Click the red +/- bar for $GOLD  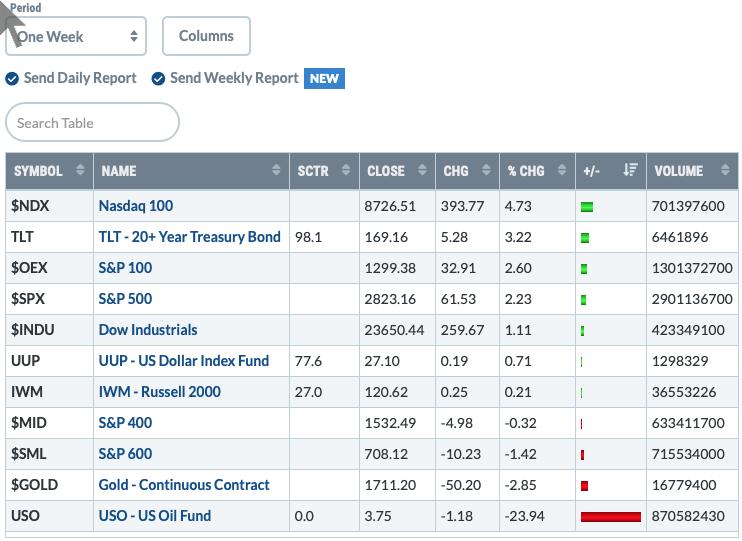pos(584,486)
